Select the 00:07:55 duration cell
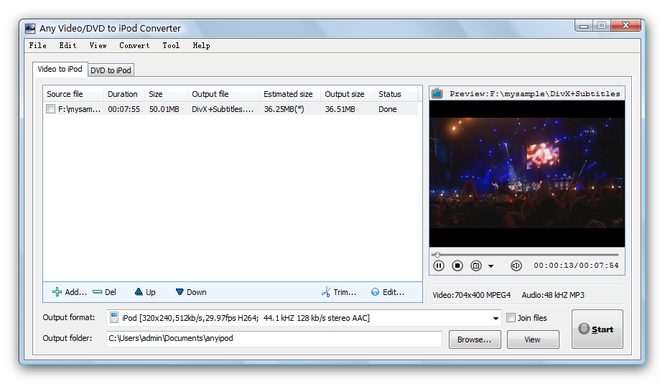The width and height of the screenshot is (665, 384). tap(124, 109)
